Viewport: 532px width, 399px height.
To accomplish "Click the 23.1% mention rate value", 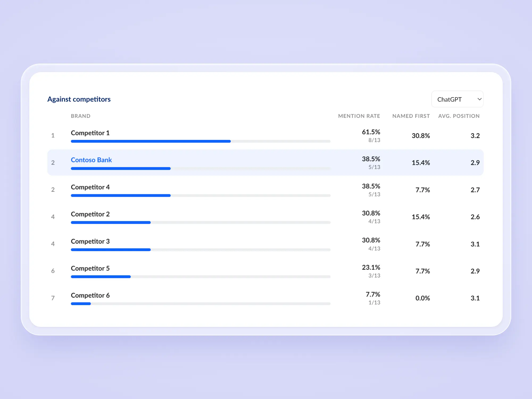I will click(371, 267).
